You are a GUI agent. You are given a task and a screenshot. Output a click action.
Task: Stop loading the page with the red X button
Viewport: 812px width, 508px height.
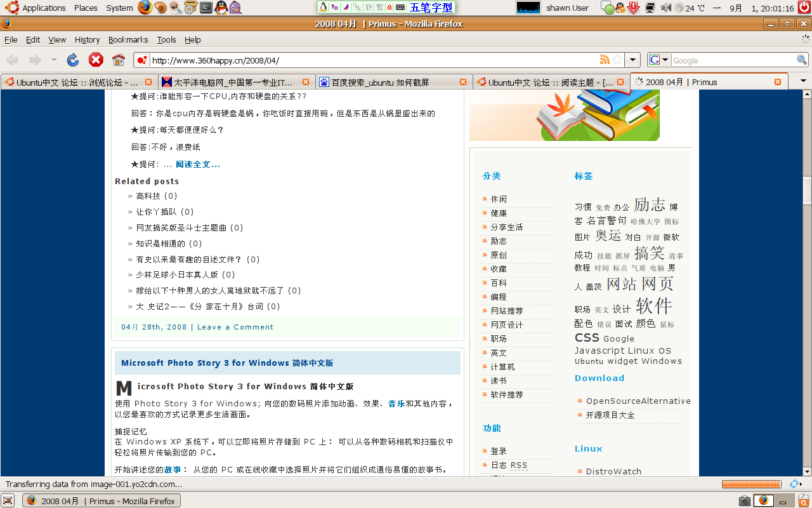click(96, 60)
